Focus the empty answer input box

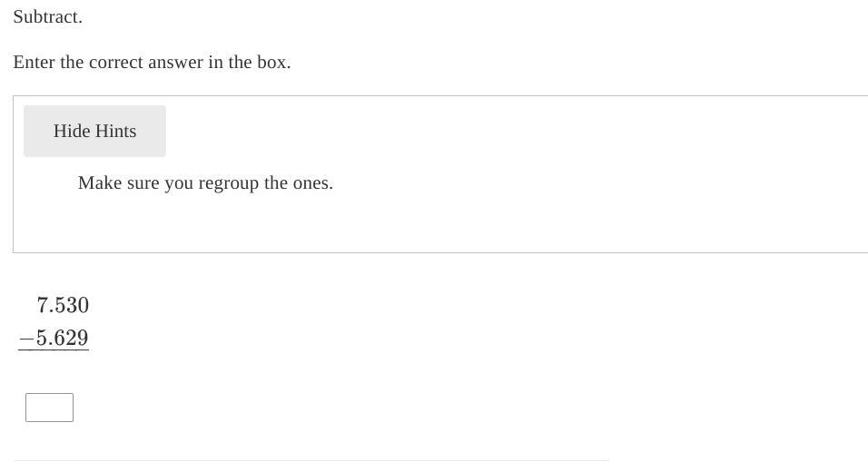coord(49,408)
